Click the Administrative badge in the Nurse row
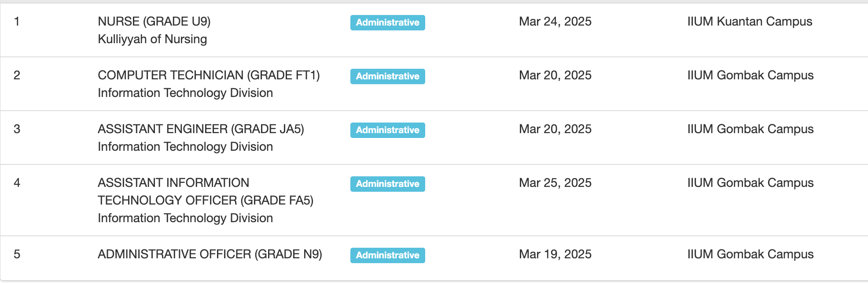 (x=387, y=22)
